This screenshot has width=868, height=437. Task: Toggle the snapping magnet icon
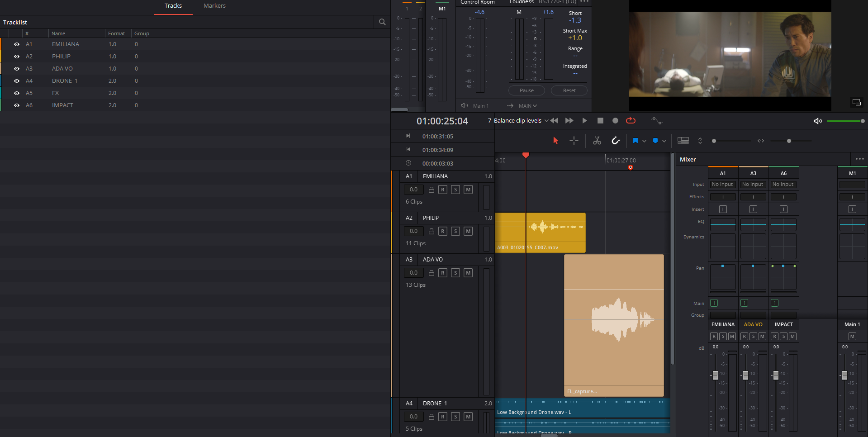click(616, 141)
